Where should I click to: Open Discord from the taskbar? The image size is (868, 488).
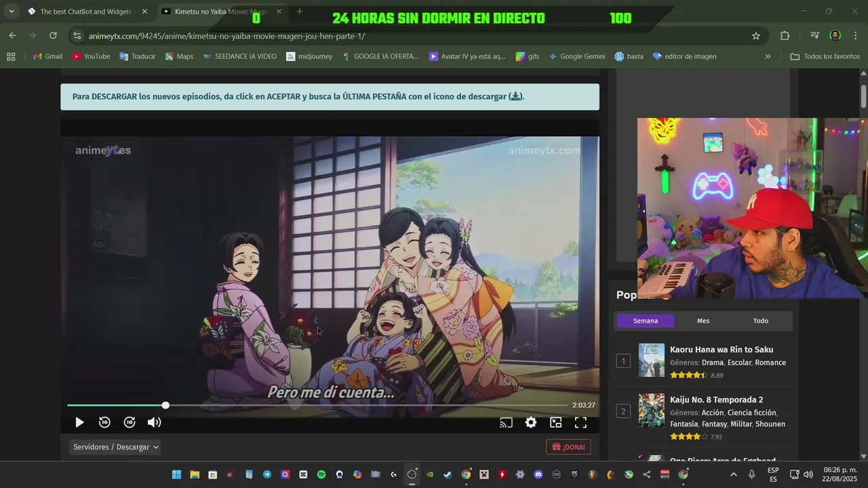[538, 474]
